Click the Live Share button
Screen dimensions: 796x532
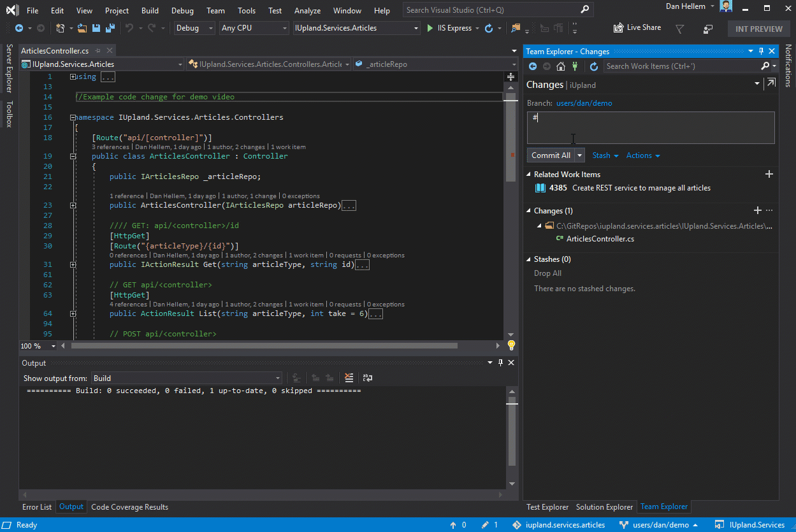[637, 27]
